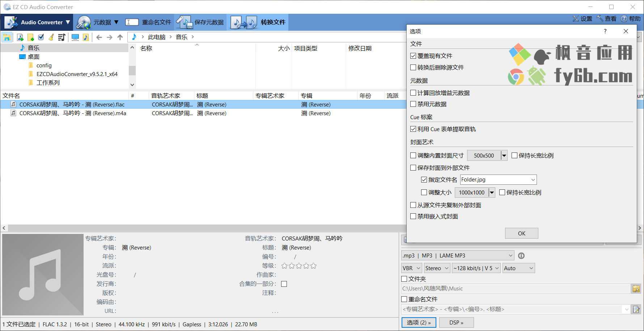This screenshot has width=644, height=331.
Task: Click the music folder shortcut icon
Action: tap(86, 37)
